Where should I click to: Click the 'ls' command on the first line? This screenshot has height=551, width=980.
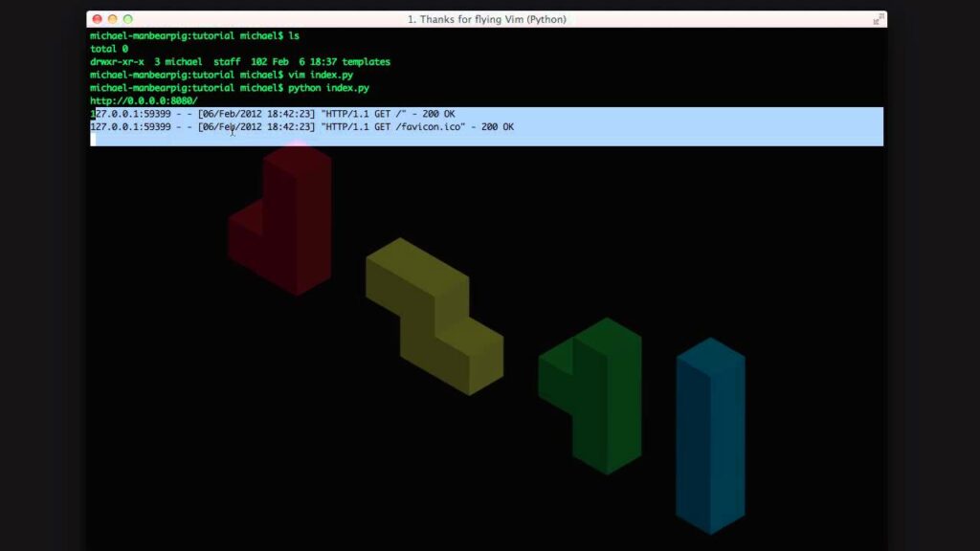coord(294,35)
